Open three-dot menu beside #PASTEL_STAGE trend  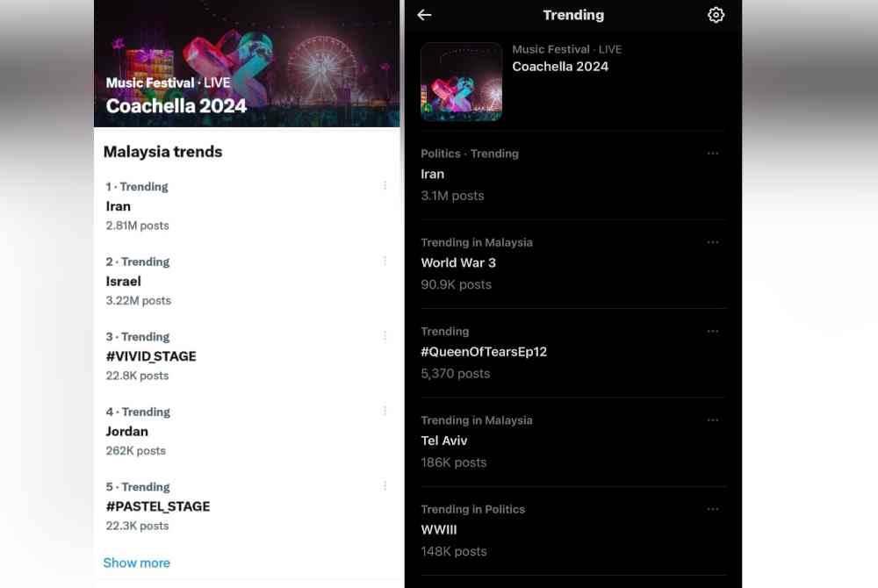click(385, 486)
